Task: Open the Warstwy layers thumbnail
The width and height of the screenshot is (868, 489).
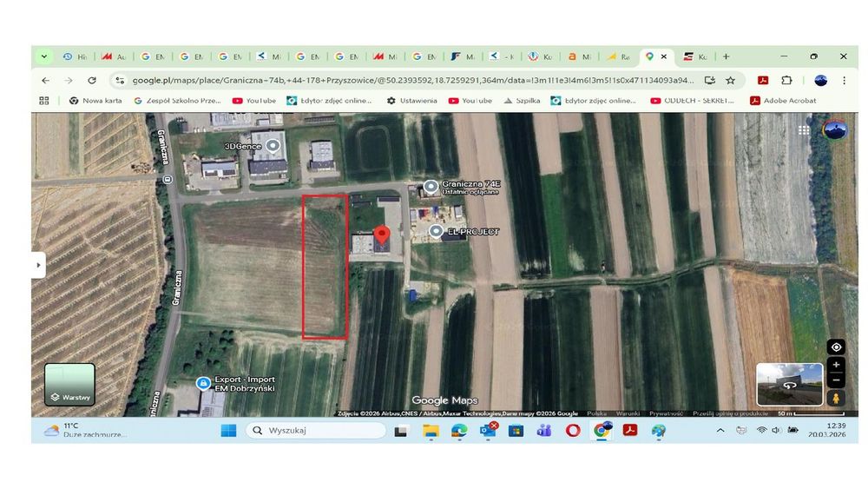Action: [69, 384]
